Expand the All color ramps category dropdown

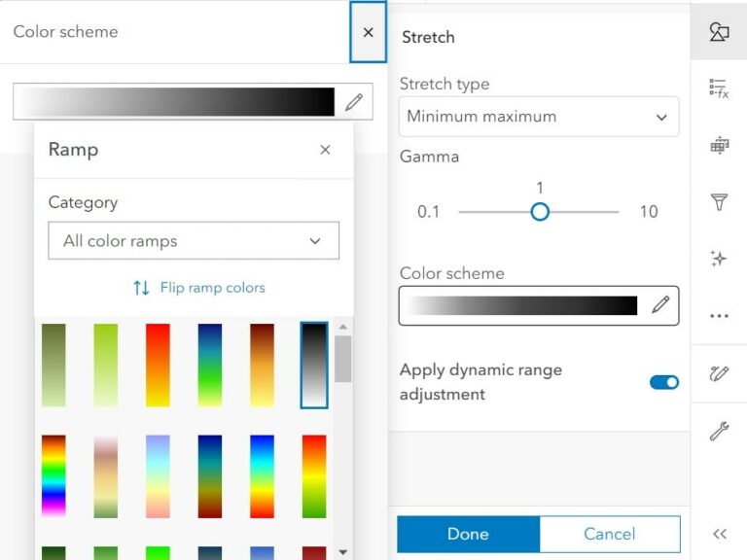[x=194, y=240]
